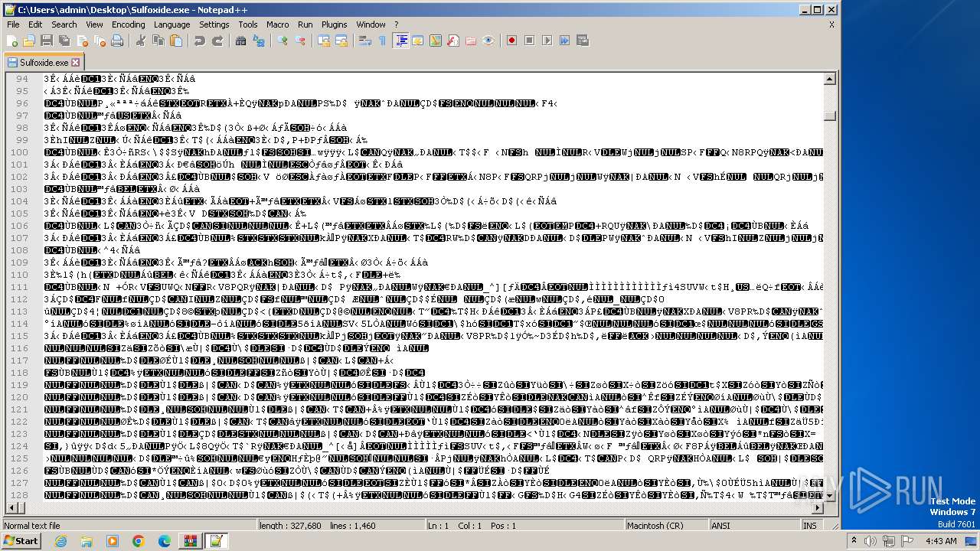Select the Sulfoxide.exe document tab

click(x=43, y=62)
